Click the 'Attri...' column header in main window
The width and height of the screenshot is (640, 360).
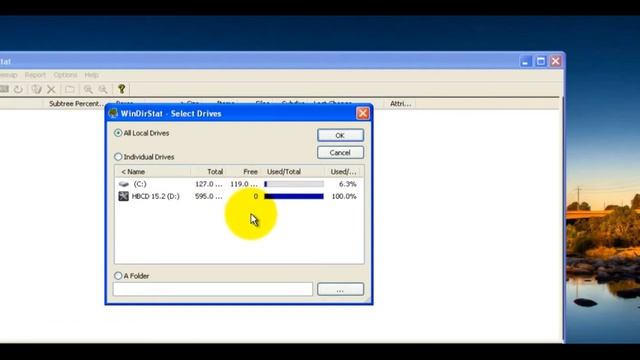click(x=400, y=104)
